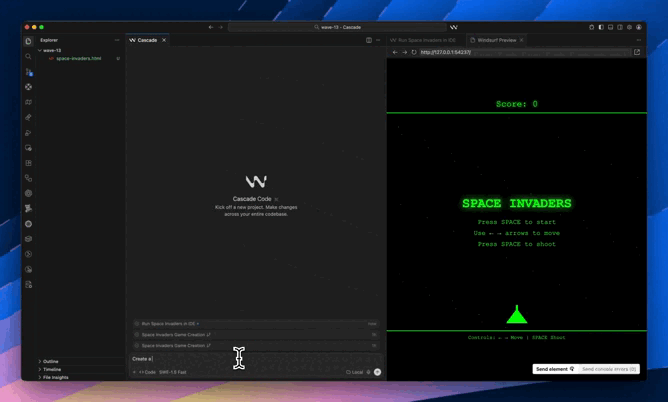Screen dimensions: 668x402
Task: Close the Cascade tab
Action: pos(164,40)
